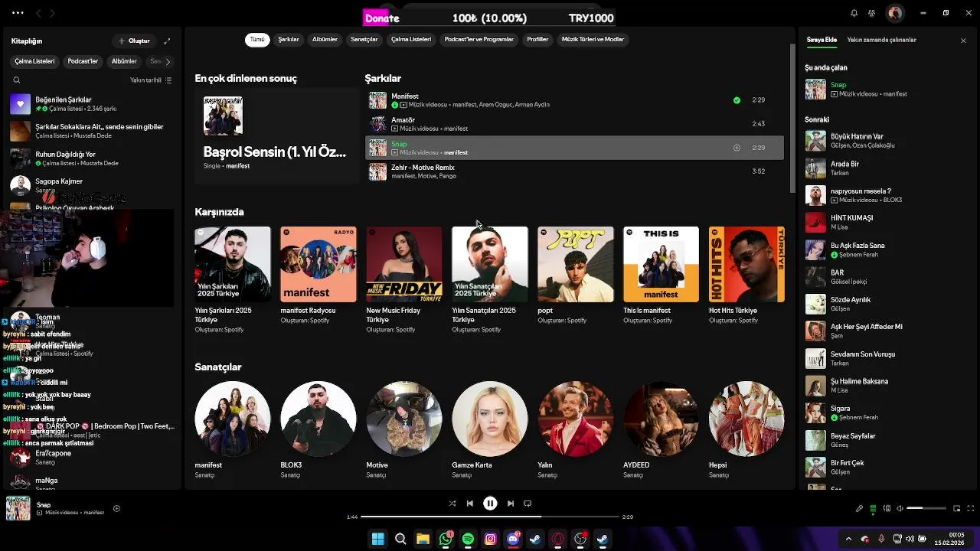Switch to Podcast'ler ve Programlar tab
The image size is (980, 551).
tap(479, 40)
